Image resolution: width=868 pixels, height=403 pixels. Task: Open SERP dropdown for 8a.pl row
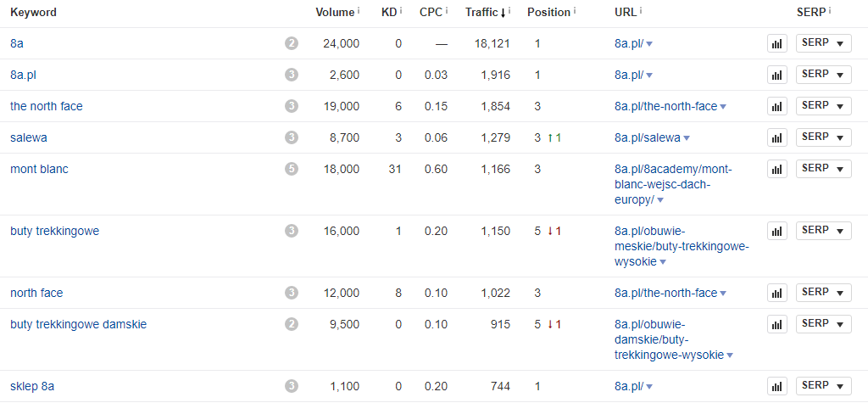point(824,75)
